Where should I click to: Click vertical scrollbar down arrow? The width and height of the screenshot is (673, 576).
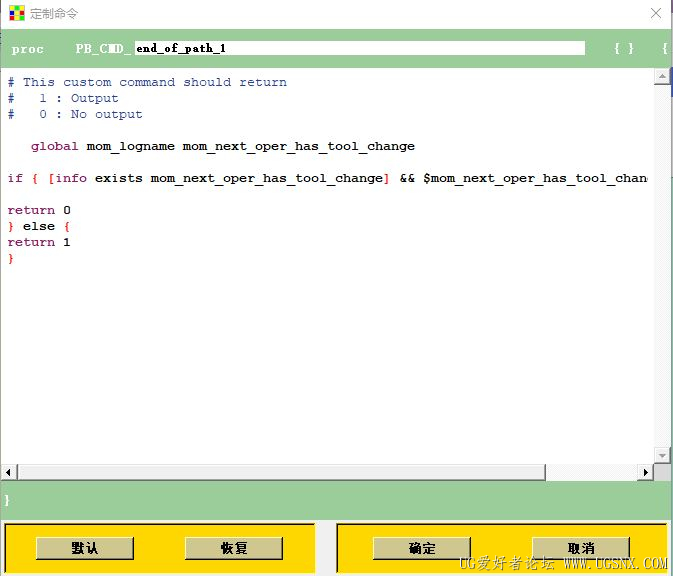point(662,455)
